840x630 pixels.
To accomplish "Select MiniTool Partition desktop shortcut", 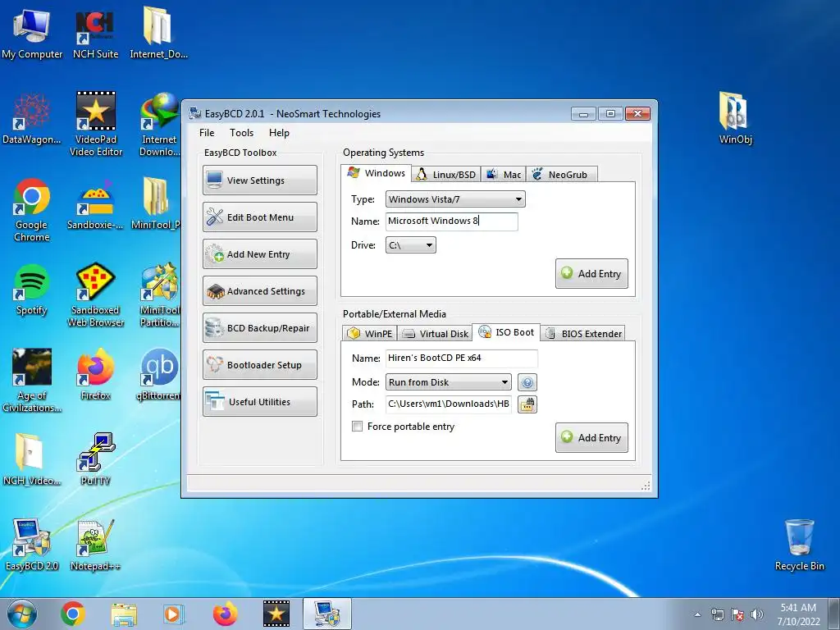I will click(x=160, y=294).
